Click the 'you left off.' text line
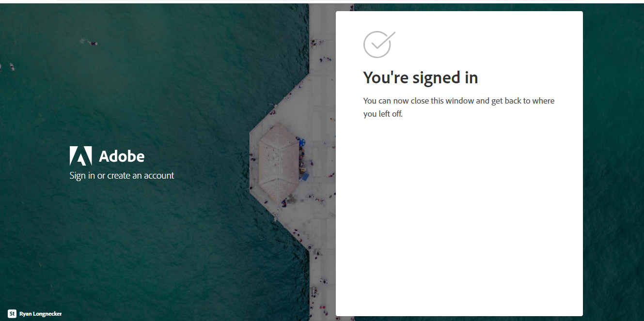Image resolution: width=644 pixels, height=321 pixels. pos(383,114)
